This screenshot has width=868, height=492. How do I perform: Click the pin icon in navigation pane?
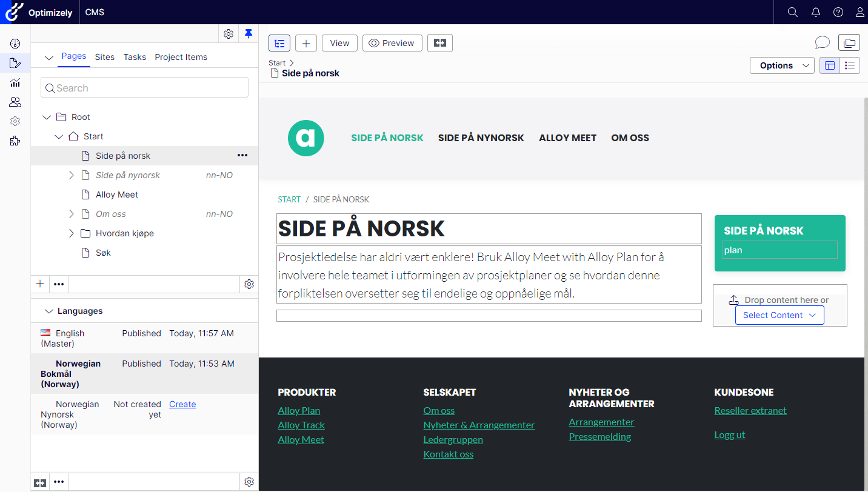pos(249,34)
